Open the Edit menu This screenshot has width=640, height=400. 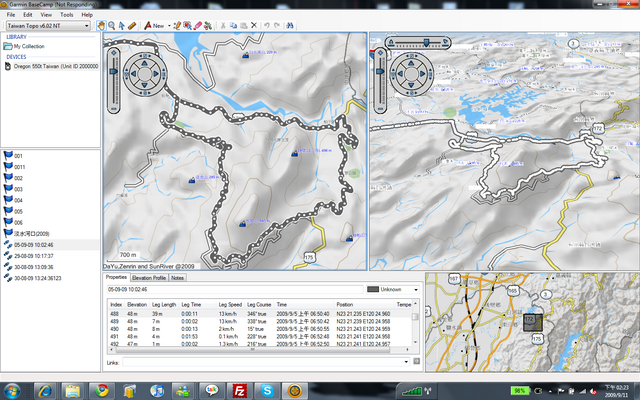tap(27, 15)
